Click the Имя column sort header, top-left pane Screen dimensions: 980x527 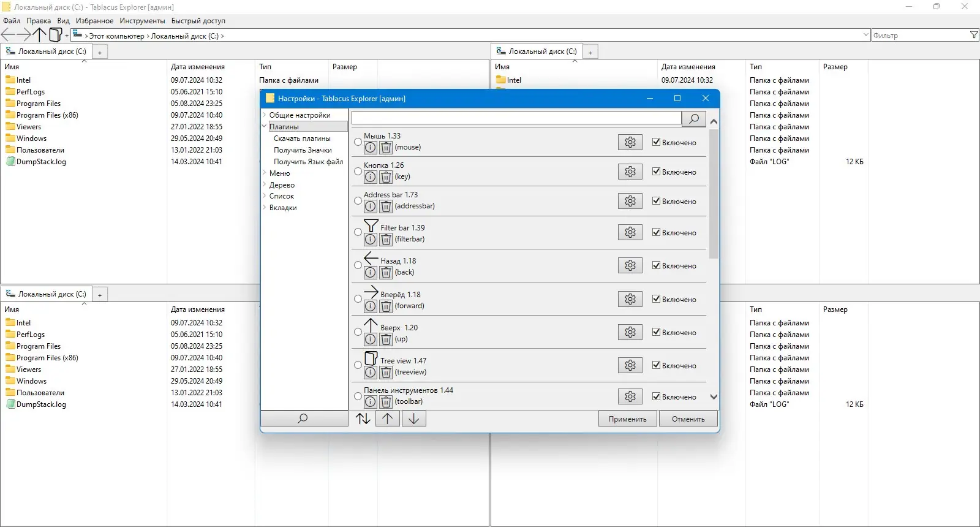click(83, 67)
